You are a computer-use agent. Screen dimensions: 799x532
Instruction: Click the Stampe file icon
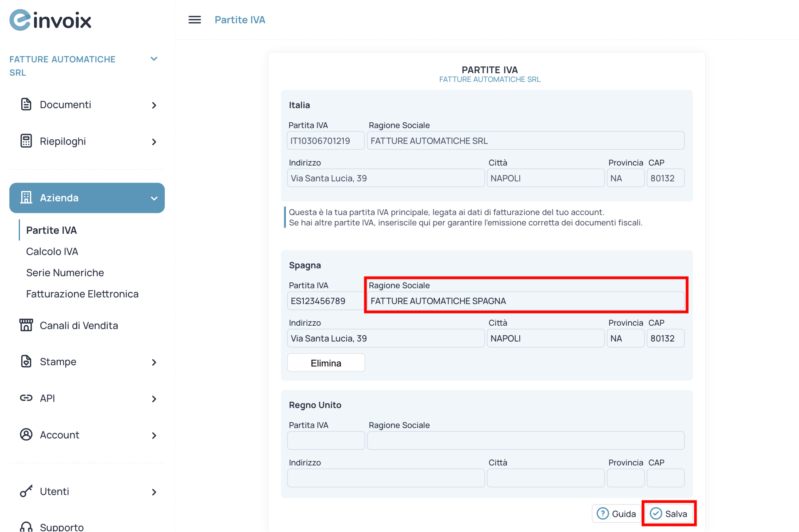point(26,361)
